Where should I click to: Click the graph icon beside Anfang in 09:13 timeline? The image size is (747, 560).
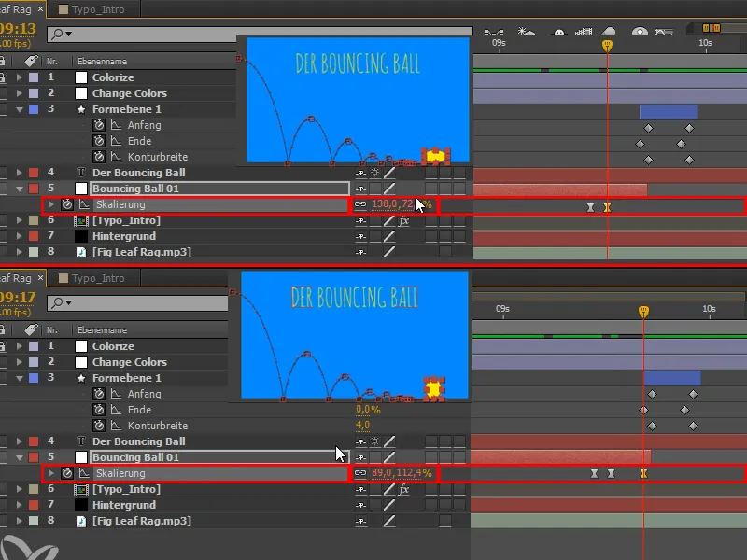point(116,125)
